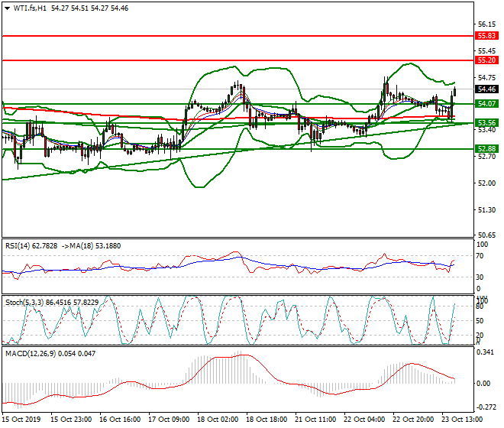The height and width of the screenshot is (428, 504).
Task: Click the 18 Oct 02:00 time label
Action: 218,420
